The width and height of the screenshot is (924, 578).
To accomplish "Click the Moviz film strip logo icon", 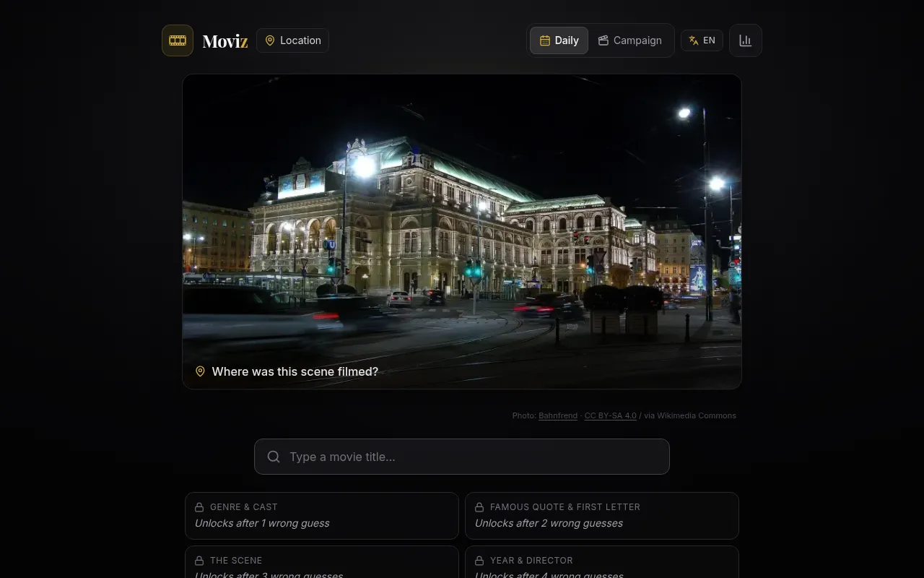I will 178,40.
